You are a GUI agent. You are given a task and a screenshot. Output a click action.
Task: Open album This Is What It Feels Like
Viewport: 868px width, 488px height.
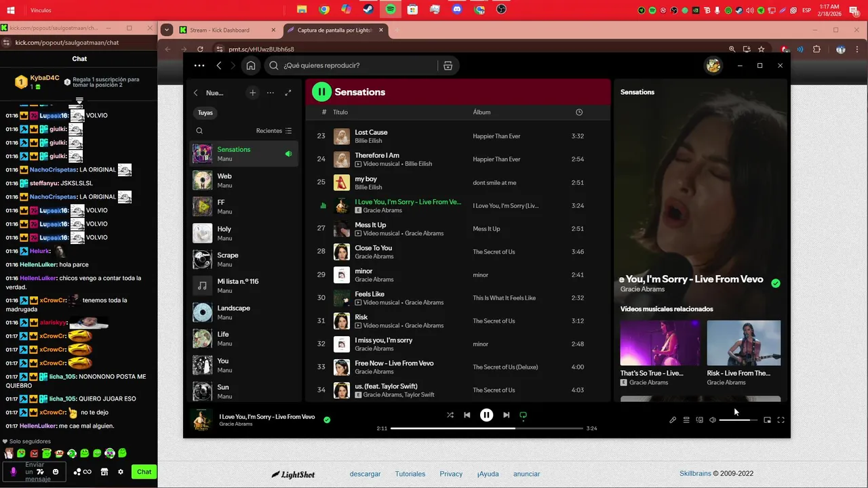click(x=504, y=298)
